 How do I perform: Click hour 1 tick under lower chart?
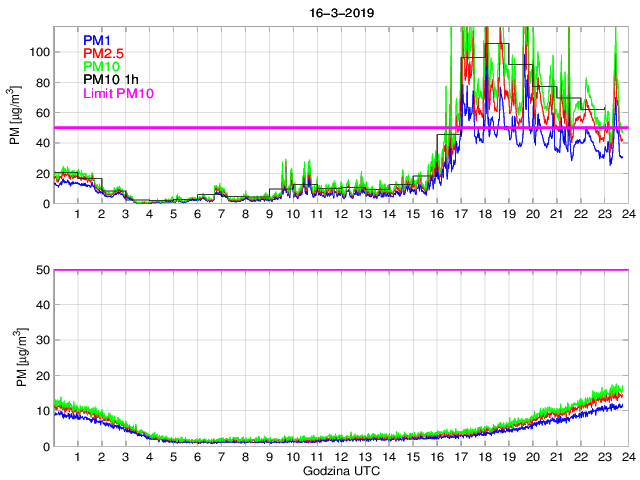pyautogui.click(x=78, y=457)
